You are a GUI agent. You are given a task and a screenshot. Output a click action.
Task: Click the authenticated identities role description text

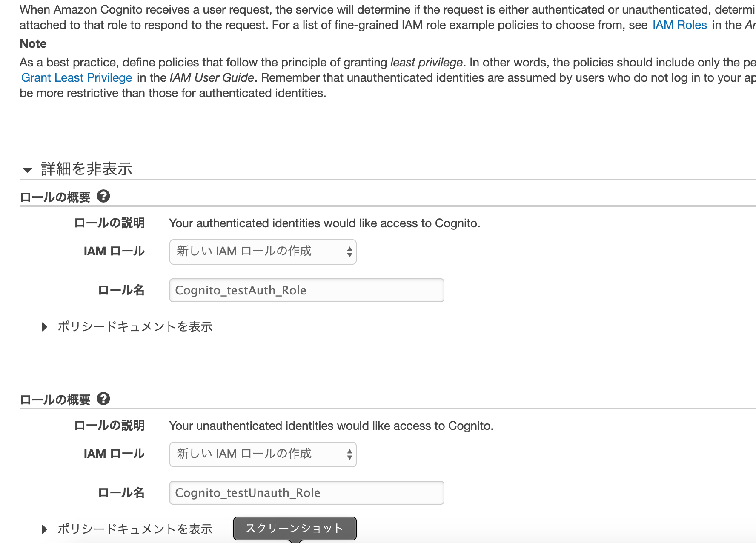[x=324, y=223]
